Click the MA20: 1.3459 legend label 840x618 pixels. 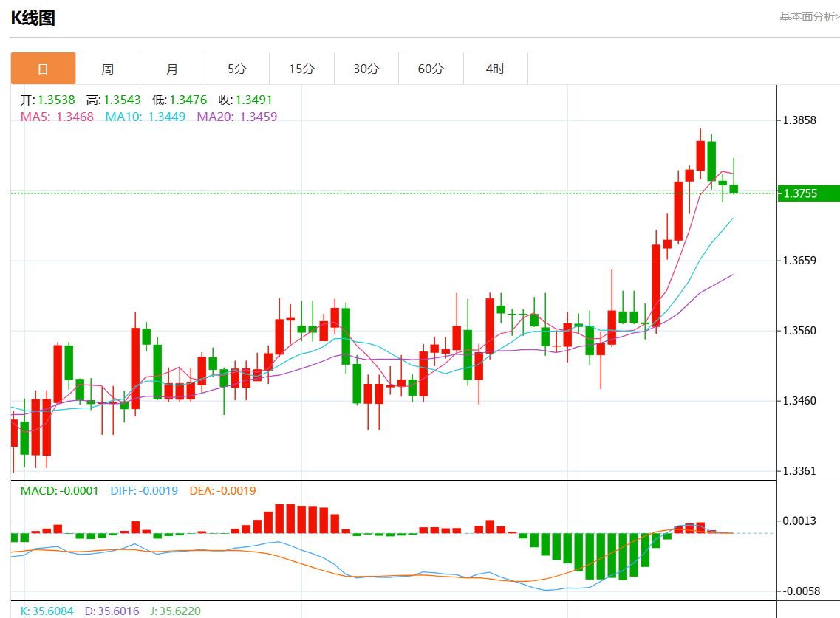click(x=237, y=117)
